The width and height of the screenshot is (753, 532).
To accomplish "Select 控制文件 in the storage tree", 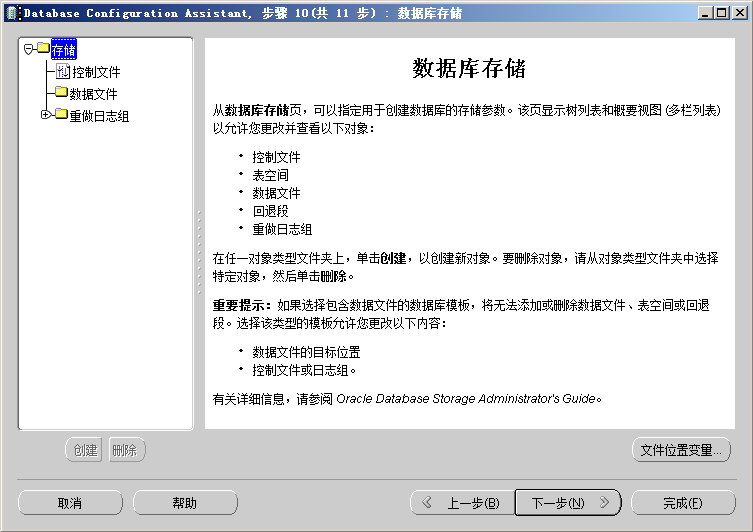I will (x=96, y=72).
